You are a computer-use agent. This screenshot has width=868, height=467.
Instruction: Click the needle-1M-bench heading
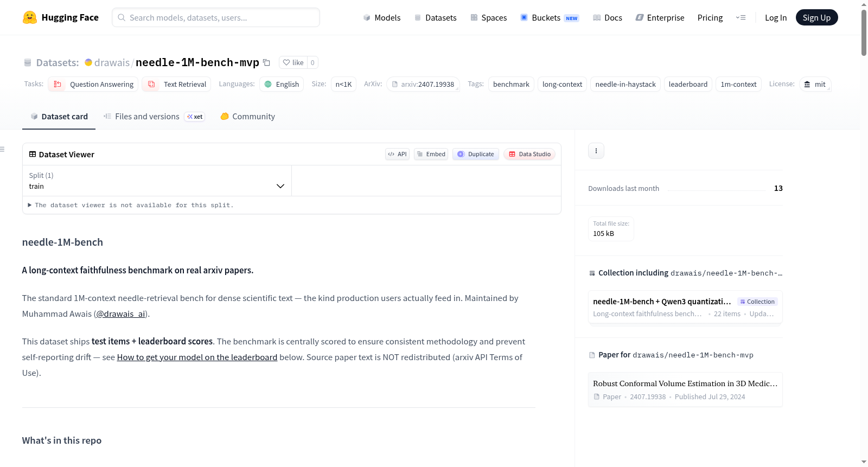click(62, 242)
